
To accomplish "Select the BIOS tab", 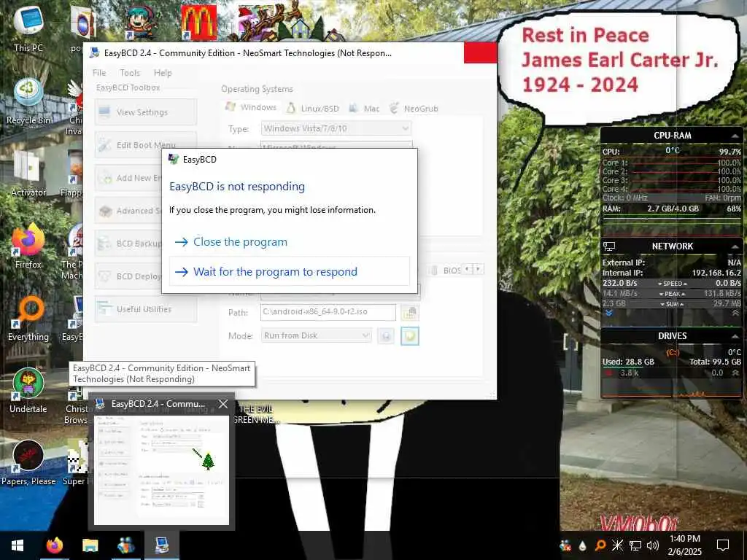I will tap(446, 270).
